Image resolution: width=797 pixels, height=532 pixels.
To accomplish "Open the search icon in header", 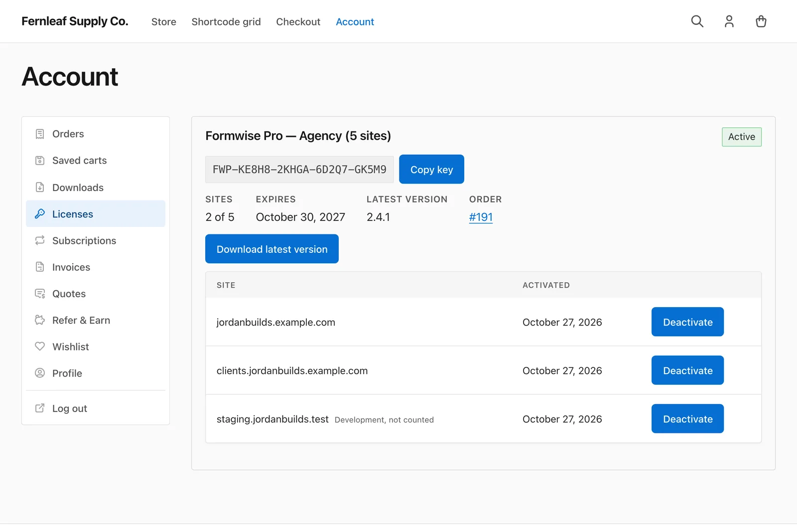I will click(x=697, y=21).
